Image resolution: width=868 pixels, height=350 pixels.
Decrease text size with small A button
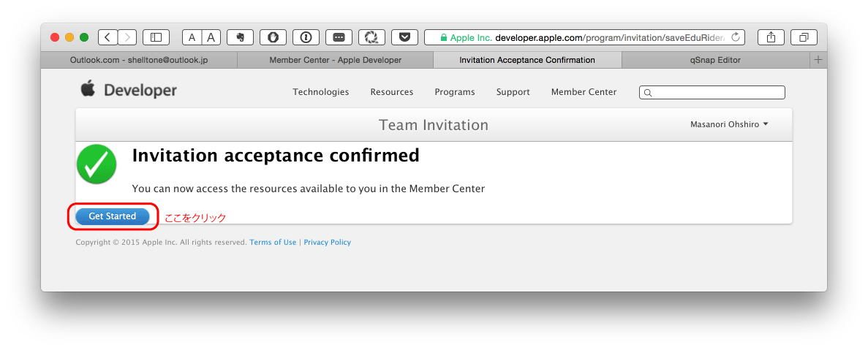coord(192,37)
